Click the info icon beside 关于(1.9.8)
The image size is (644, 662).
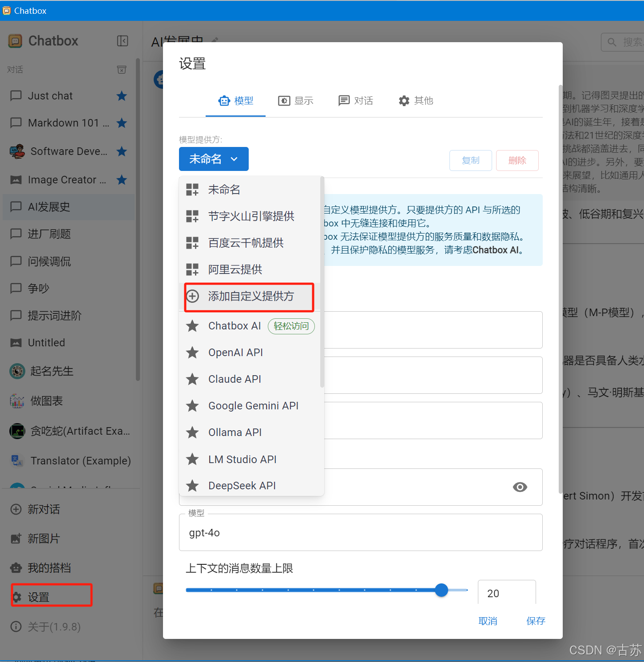(x=16, y=626)
